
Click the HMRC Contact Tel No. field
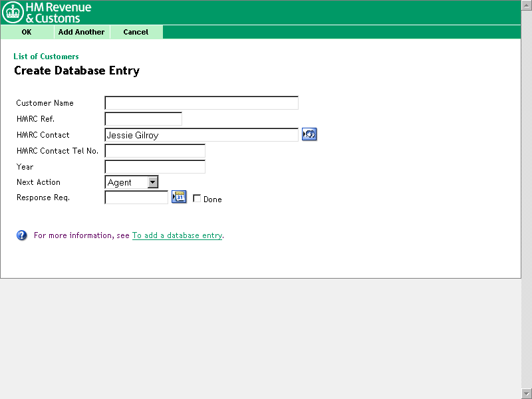click(155, 151)
